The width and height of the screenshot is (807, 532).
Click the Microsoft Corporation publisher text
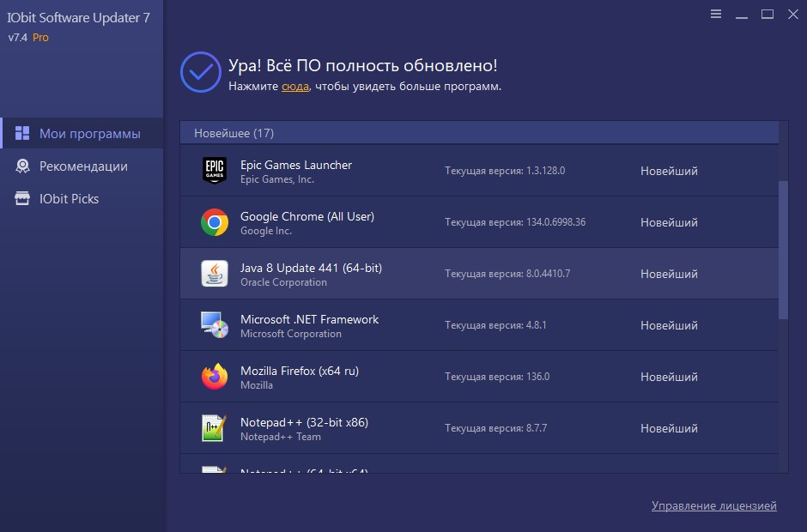(291, 334)
